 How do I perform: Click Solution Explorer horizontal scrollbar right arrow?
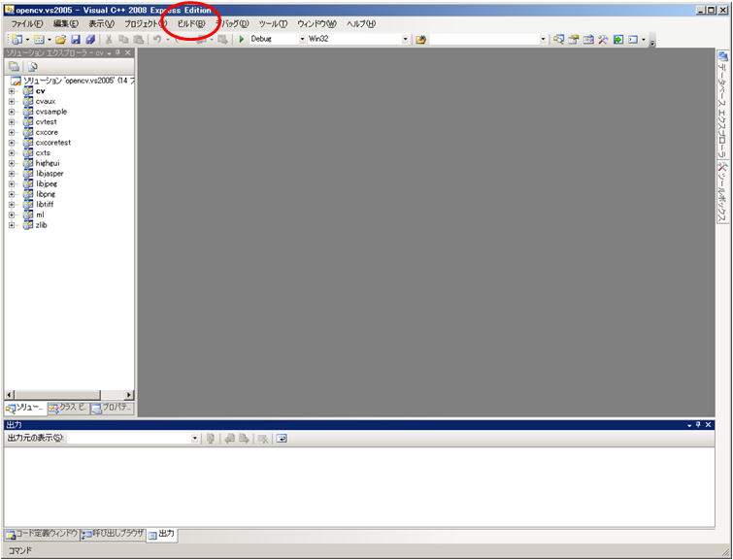(x=129, y=395)
